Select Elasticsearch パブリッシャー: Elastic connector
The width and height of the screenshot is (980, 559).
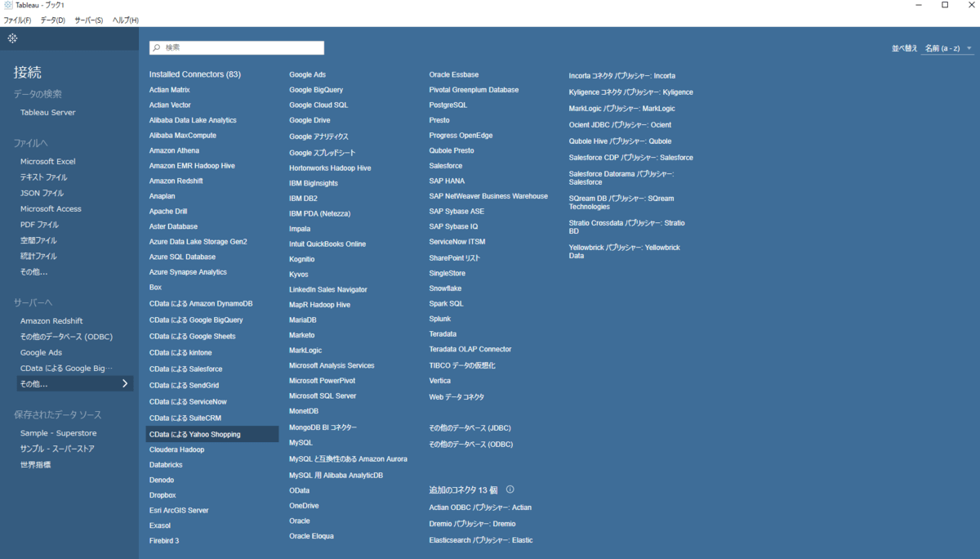481,540
